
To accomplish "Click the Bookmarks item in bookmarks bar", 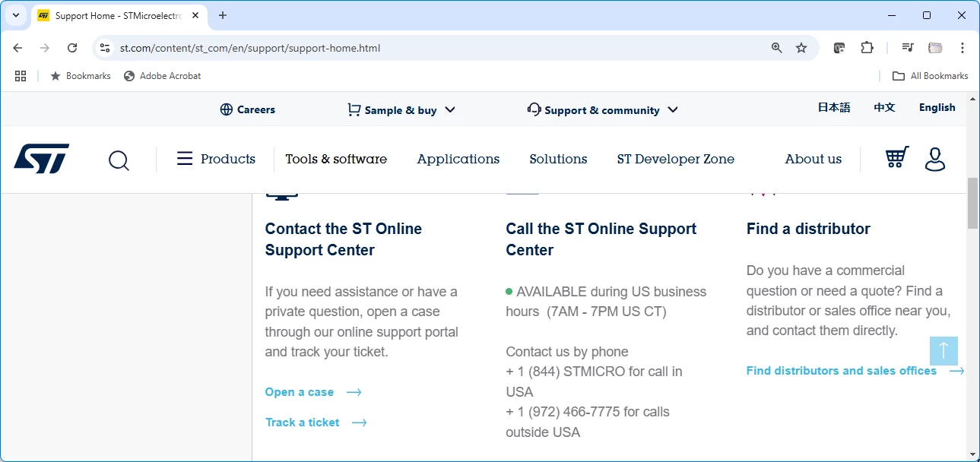I will [x=80, y=76].
